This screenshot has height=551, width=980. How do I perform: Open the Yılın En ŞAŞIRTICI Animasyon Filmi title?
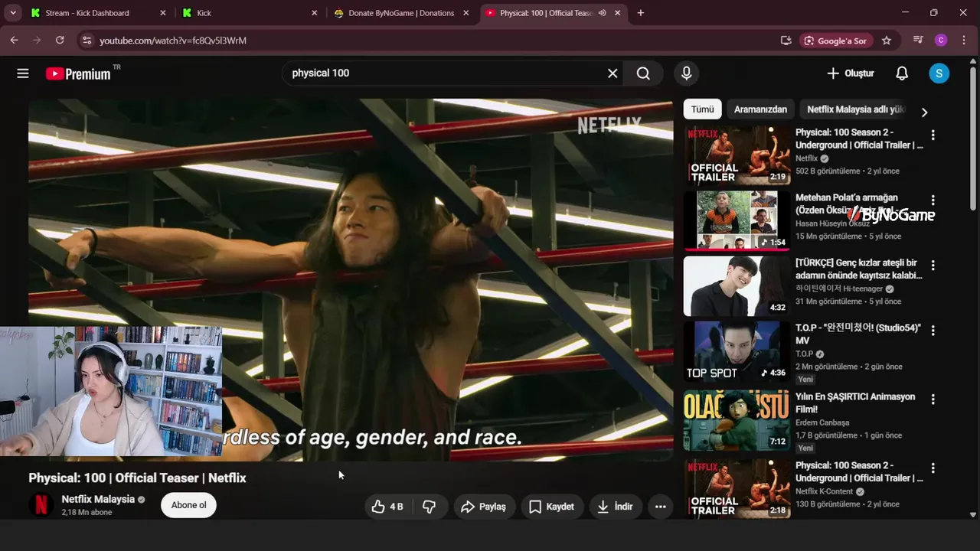[855, 403]
